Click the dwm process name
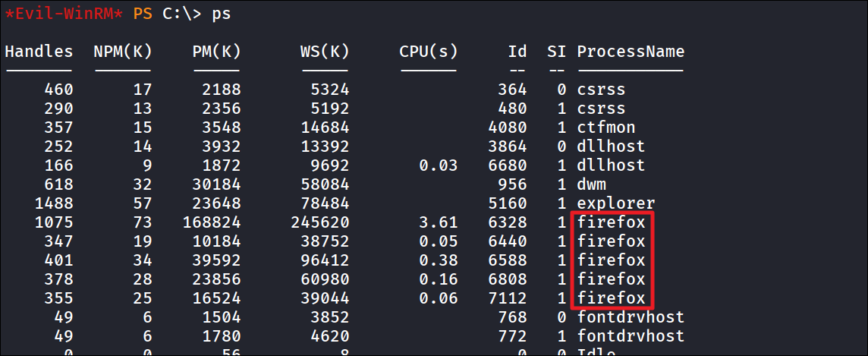The width and height of the screenshot is (868, 356). point(592,184)
